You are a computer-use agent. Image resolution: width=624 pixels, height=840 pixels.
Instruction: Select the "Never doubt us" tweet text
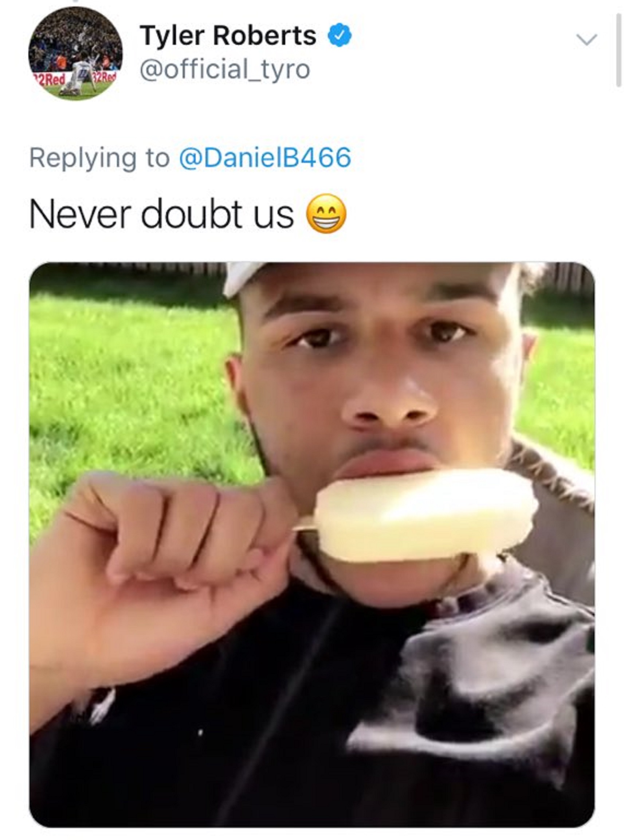tap(161, 214)
